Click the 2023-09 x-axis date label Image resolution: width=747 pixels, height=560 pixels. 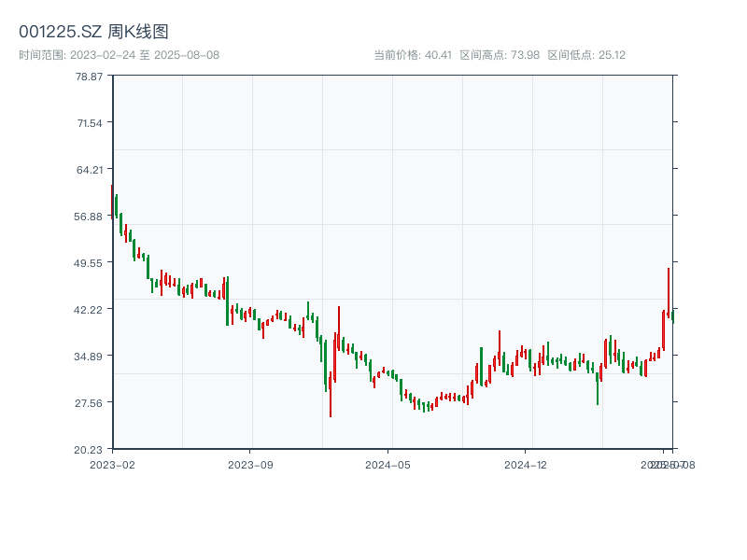point(251,464)
